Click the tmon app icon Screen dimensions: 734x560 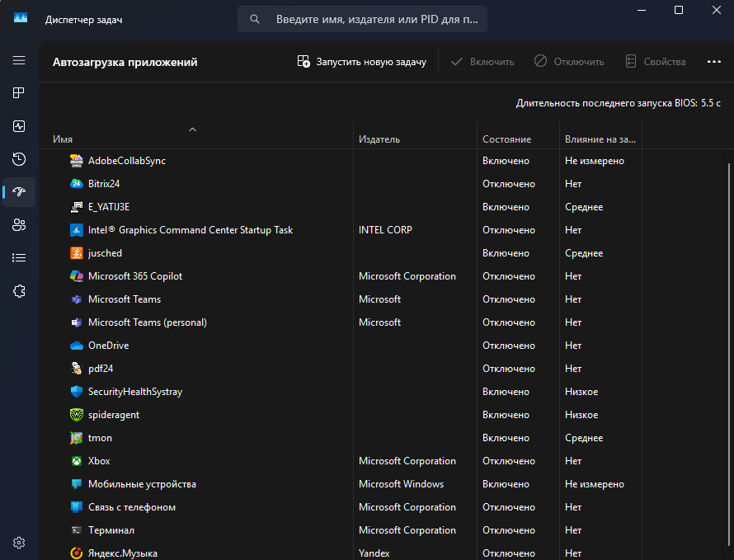point(77,438)
